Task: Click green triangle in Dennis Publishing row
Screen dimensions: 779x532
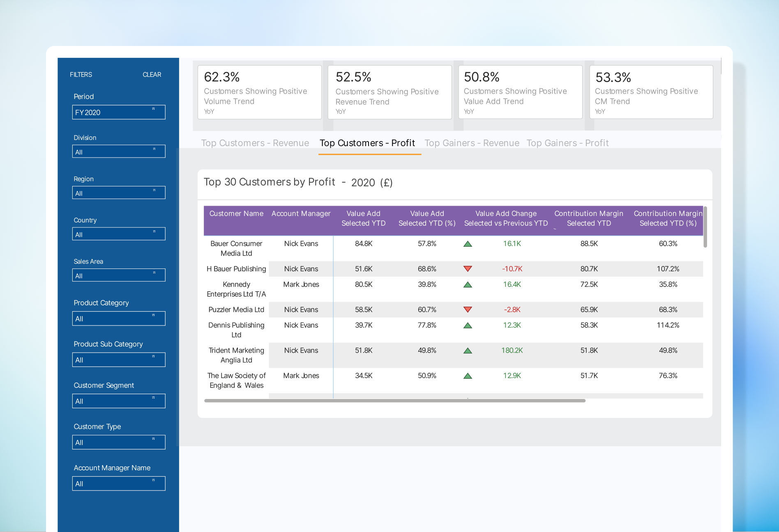Action: pyautogui.click(x=468, y=326)
